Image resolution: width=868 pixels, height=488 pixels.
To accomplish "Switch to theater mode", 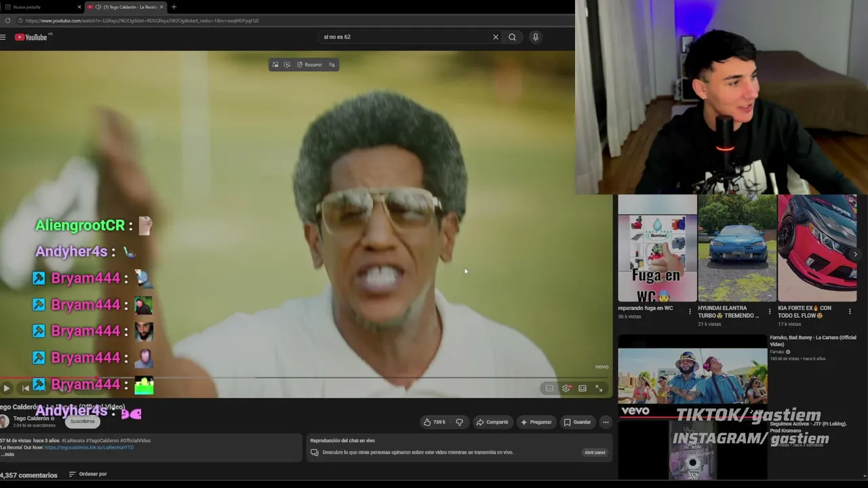I will pyautogui.click(x=583, y=388).
